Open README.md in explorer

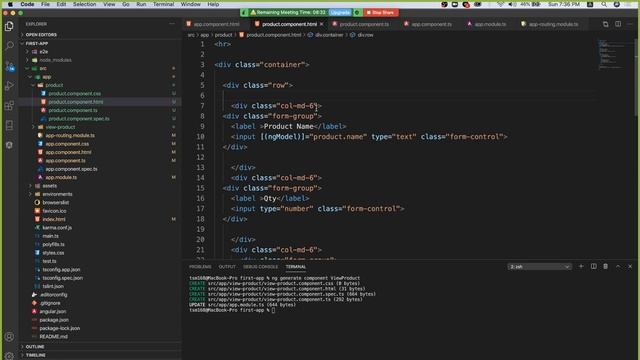[53, 337]
